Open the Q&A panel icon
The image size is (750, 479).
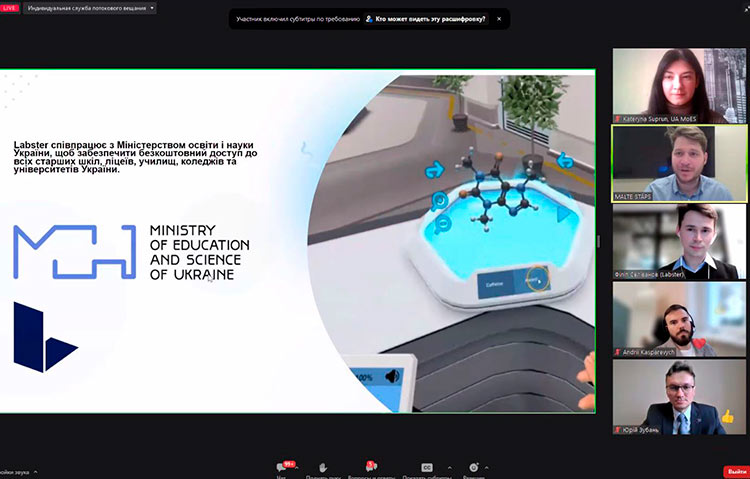point(370,466)
